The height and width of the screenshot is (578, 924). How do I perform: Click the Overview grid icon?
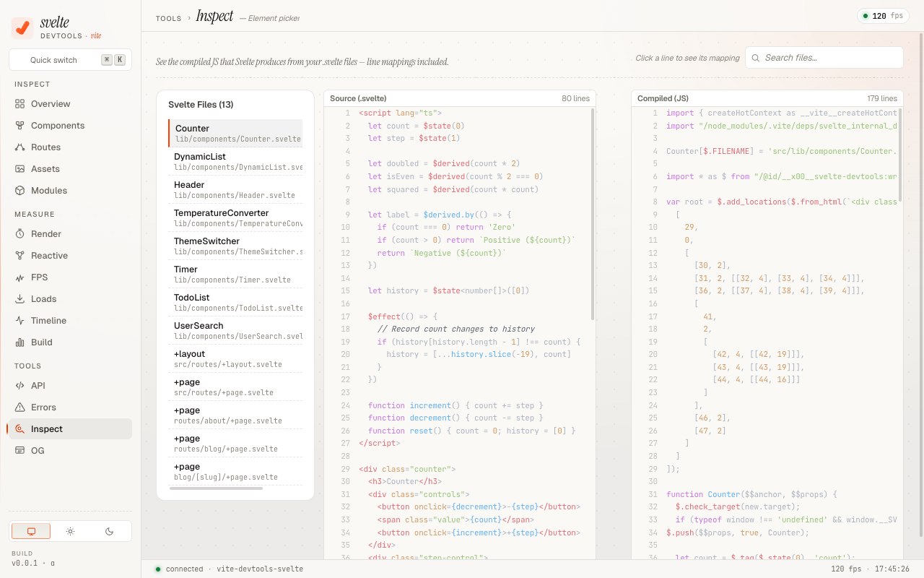point(20,104)
